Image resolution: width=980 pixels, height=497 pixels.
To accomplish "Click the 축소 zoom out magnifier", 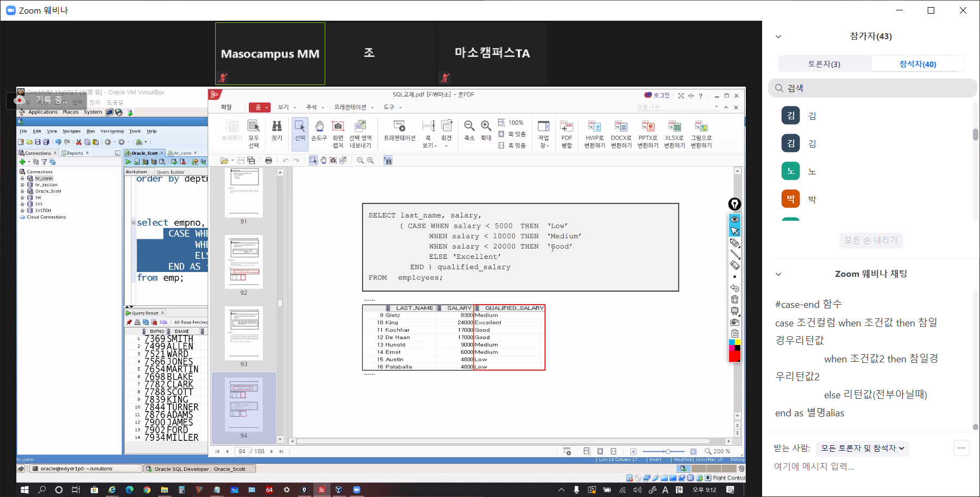I will (469, 127).
